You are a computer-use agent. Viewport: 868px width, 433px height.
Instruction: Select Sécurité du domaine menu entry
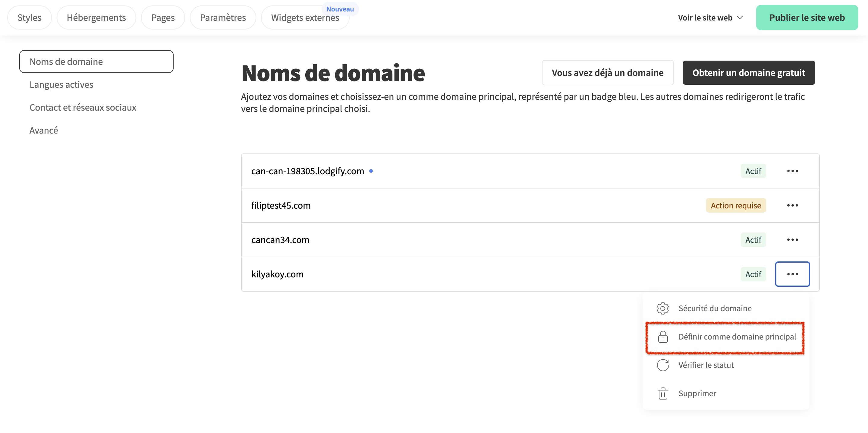(725, 308)
